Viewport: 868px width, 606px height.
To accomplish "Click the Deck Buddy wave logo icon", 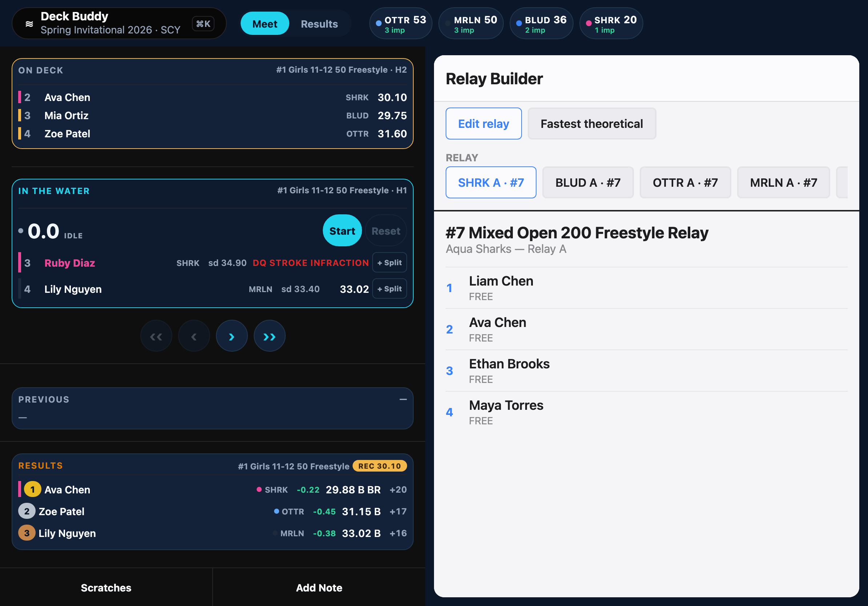I will 29,24.
